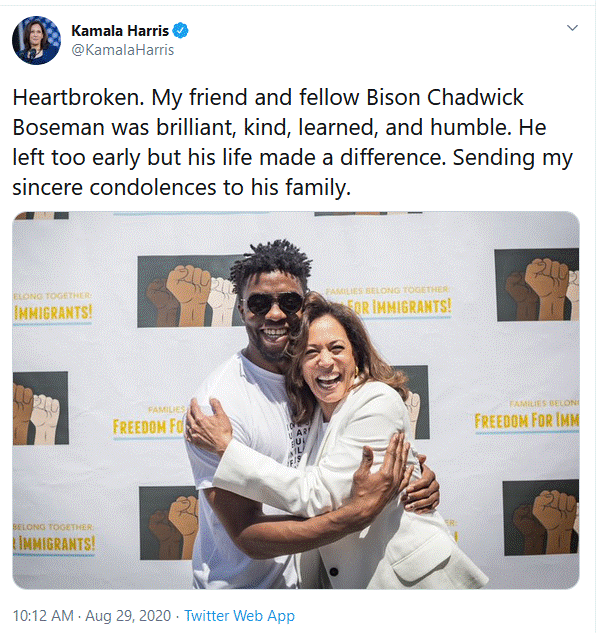Screen dimensions: 596x633
Task: Click the black button on white blazer
Action: [334, 571]
